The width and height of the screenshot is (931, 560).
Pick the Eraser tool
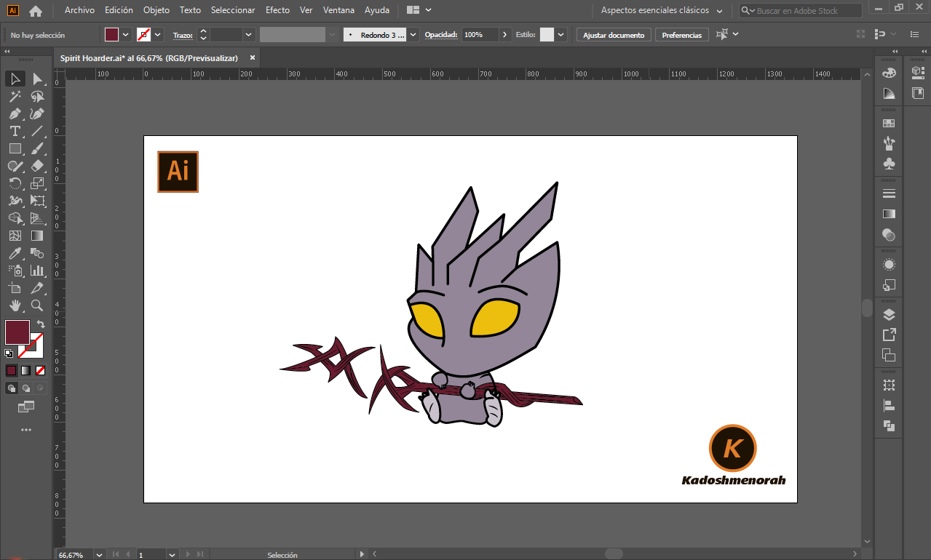point(37,166)
